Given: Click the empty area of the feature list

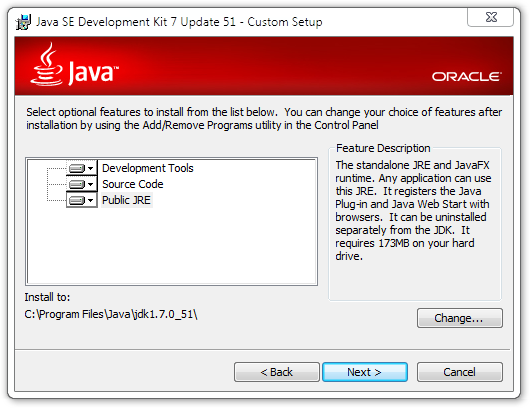Looking at the screenshot, I should [172, 245].
